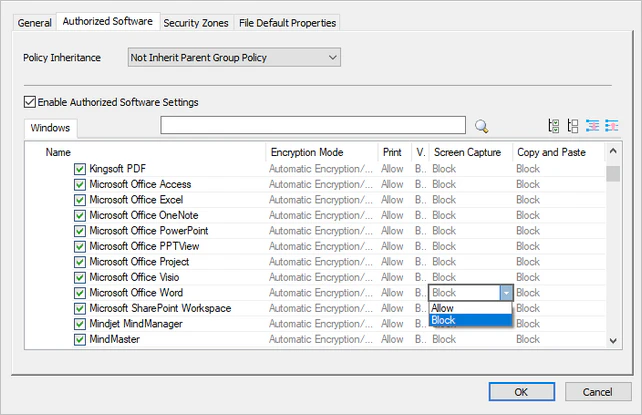642x415 pixels.
Task: Click the collapse-all rows icon
Action: point(612,126)
